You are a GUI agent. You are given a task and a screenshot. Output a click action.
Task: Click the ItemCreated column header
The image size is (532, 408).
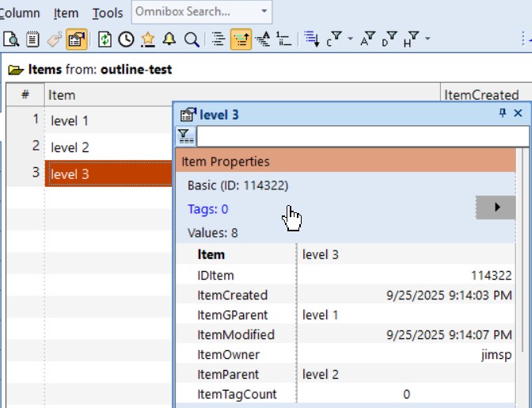[481, 95]
